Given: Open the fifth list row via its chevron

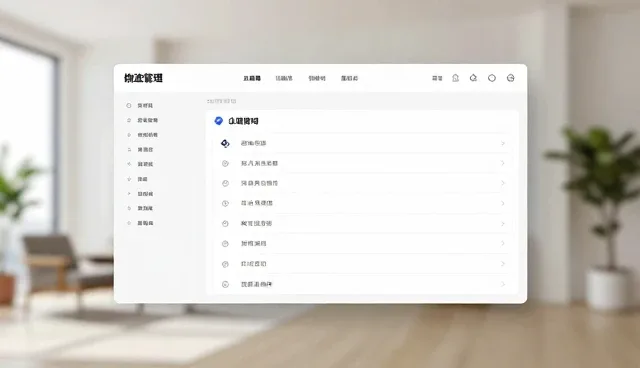Looking at the screenshot, I should tap(503, 224).
